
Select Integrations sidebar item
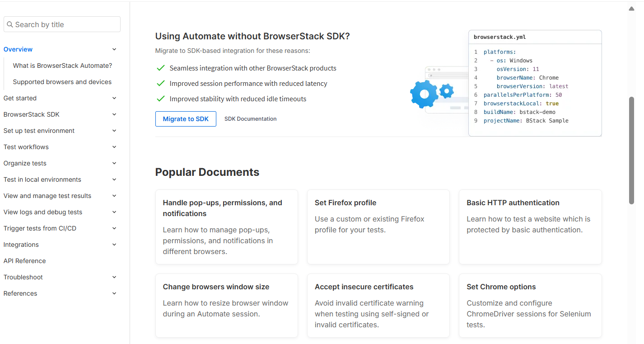click(x=21, y=245)
